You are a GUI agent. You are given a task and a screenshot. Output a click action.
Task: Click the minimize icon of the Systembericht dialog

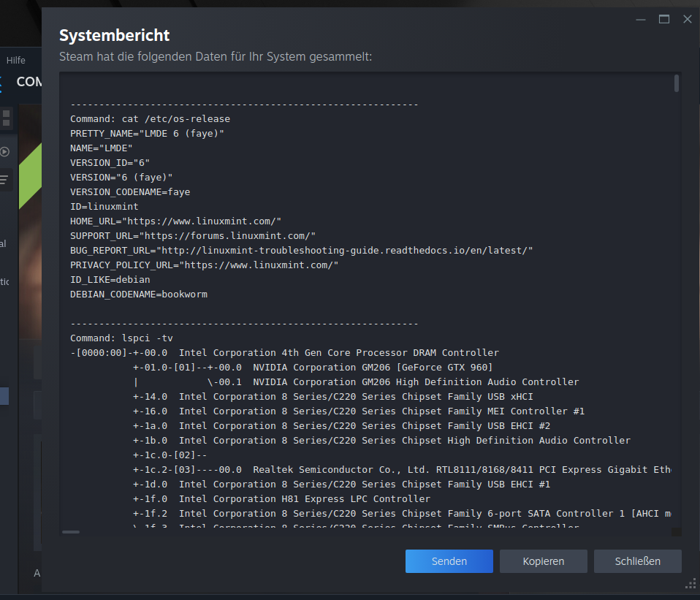tap(640, 20)
